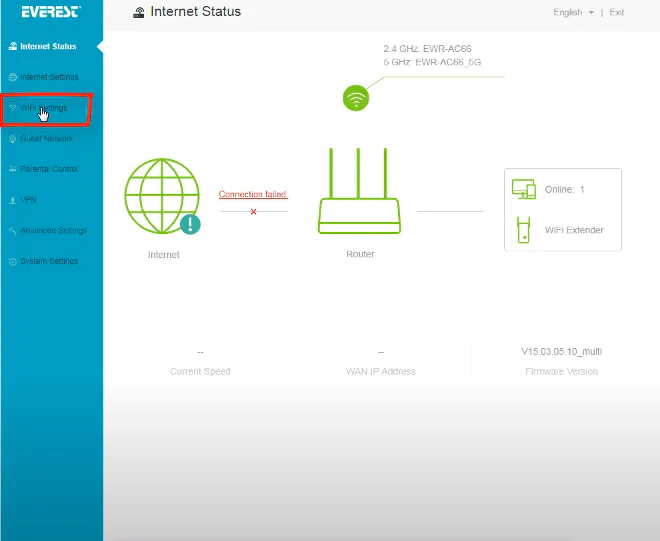The image size is (660, 541).
Task: Select Guest Network menu item
Action: [x=46, y=139]
